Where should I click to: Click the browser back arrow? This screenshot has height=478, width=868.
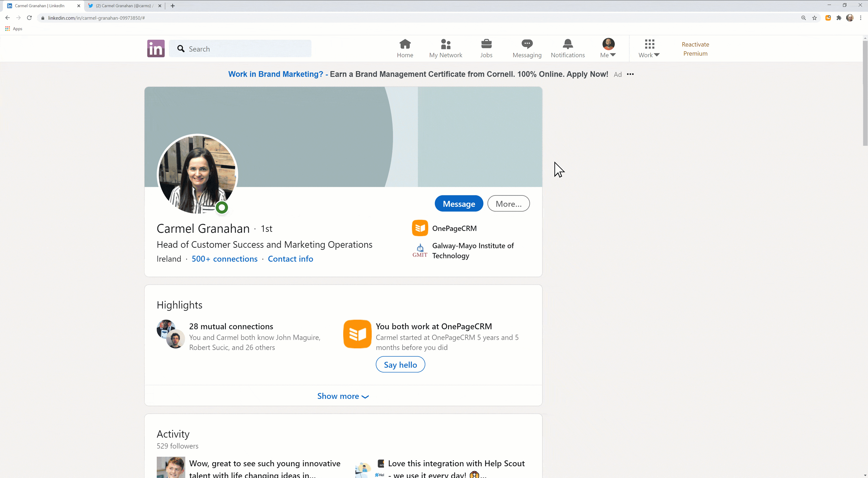7,18
